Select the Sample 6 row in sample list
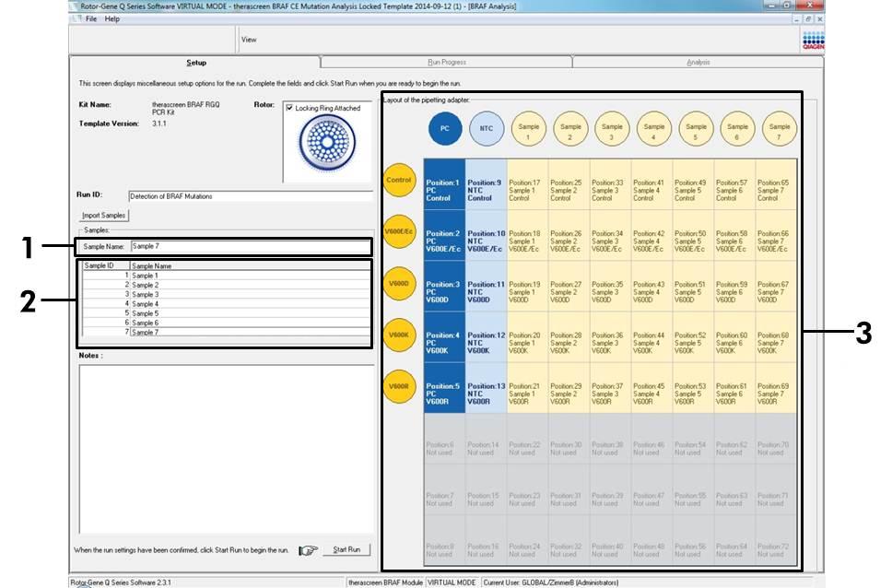This screenshot has height=588, width=892. pyautogui.click(x=227, y=323)
